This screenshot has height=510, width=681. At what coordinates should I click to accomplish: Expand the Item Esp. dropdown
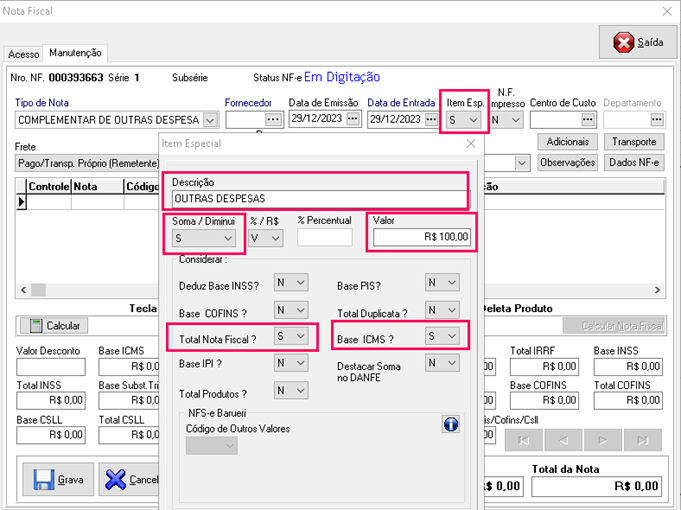[473, 120]
